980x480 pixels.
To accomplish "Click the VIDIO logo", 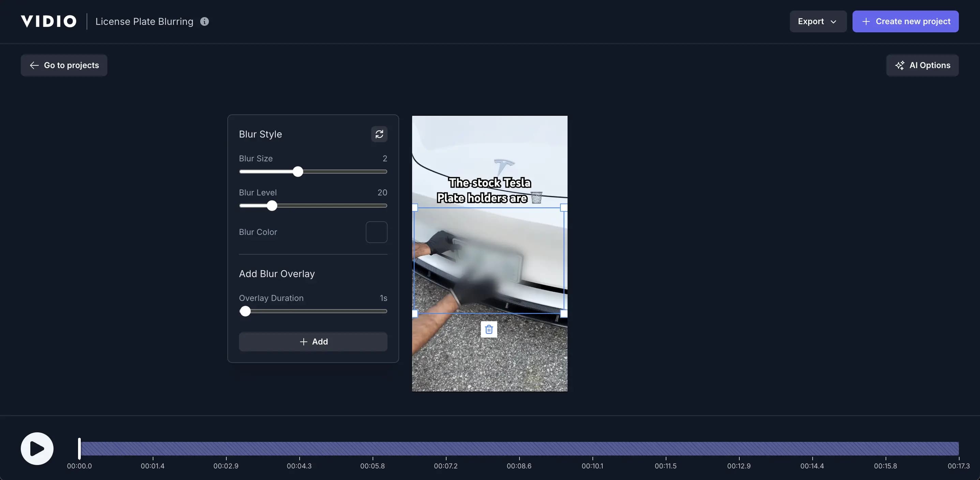I will click(48, 21).
